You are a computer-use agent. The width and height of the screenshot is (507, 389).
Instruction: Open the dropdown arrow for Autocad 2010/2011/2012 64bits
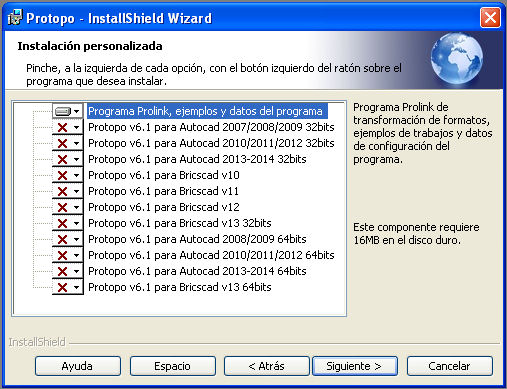pyautogui.click(x=77, y=255)
